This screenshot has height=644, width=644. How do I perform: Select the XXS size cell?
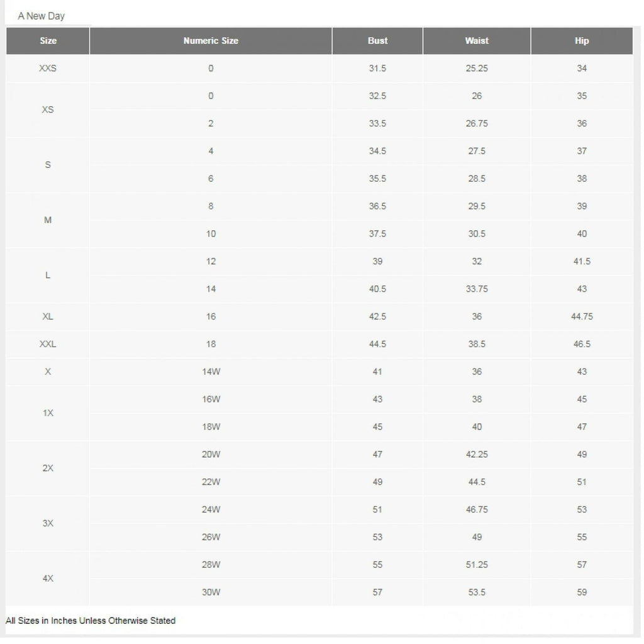coord(48,68)
